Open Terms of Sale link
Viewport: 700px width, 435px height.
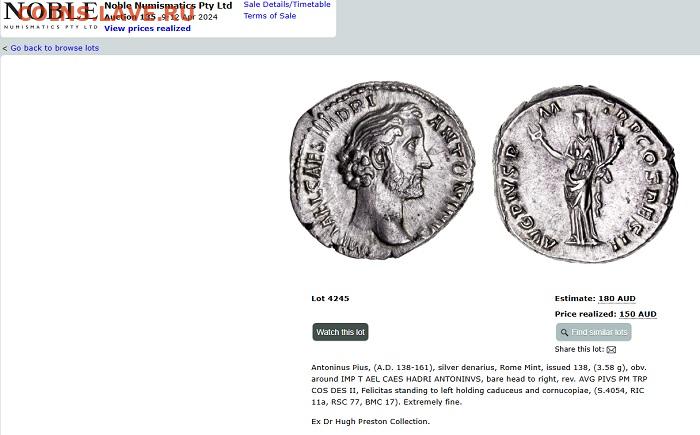[270, 16]
